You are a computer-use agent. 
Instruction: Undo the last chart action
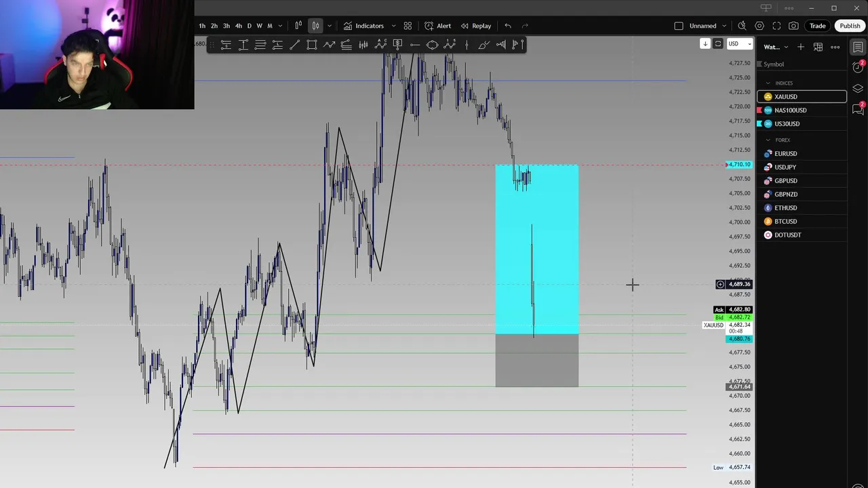(x=508, y=26)
